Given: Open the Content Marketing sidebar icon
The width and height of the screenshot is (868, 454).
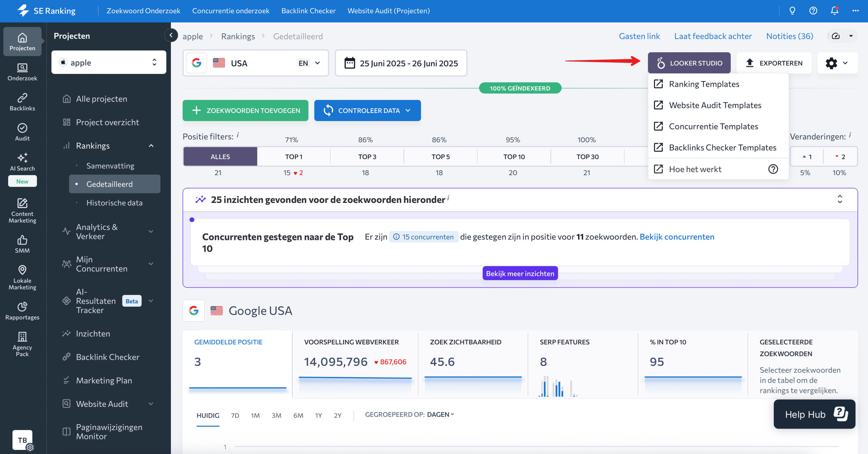Looking at the screenshot, I should click(x=22, y=210).
